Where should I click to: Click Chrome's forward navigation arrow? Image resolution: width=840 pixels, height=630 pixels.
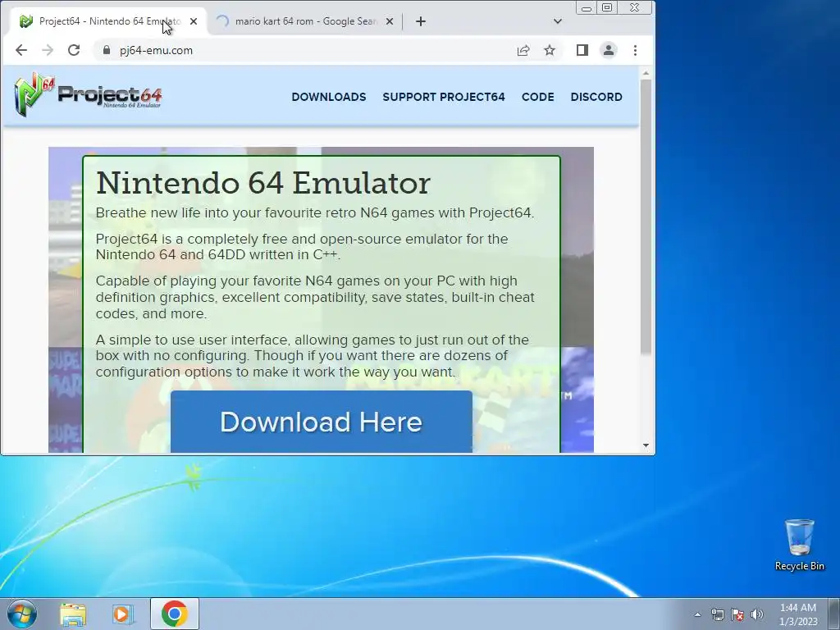pyautogui.click(x=47, y=50)
